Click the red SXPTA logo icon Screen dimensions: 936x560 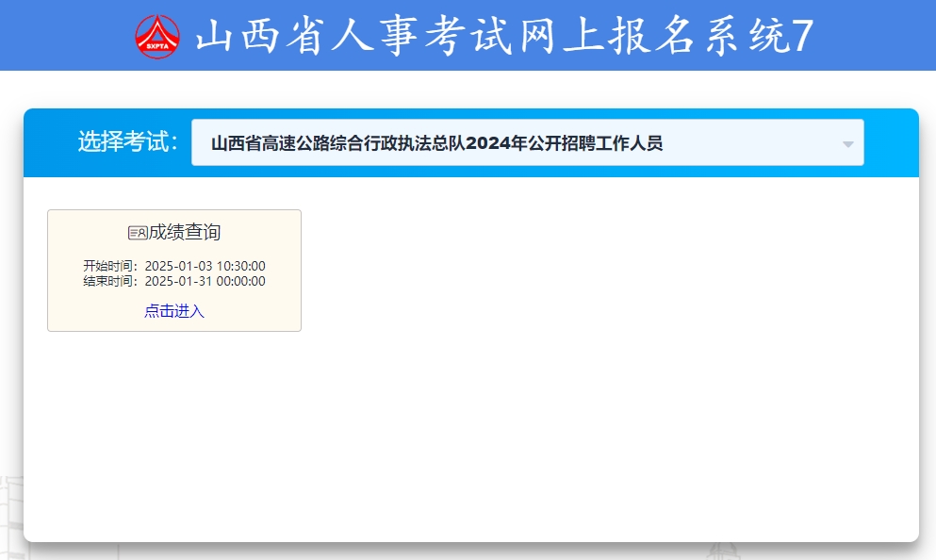tap(156, 37)
